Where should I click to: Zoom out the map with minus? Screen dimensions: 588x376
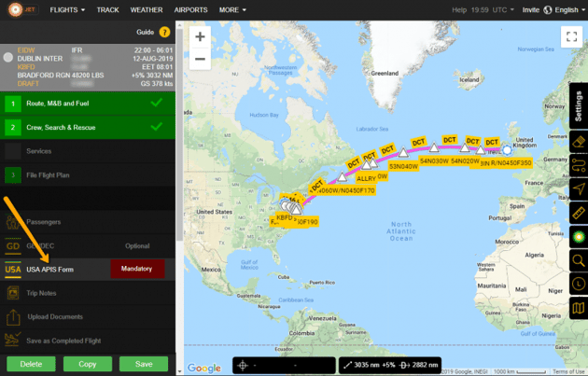click(x=200, y=59)
